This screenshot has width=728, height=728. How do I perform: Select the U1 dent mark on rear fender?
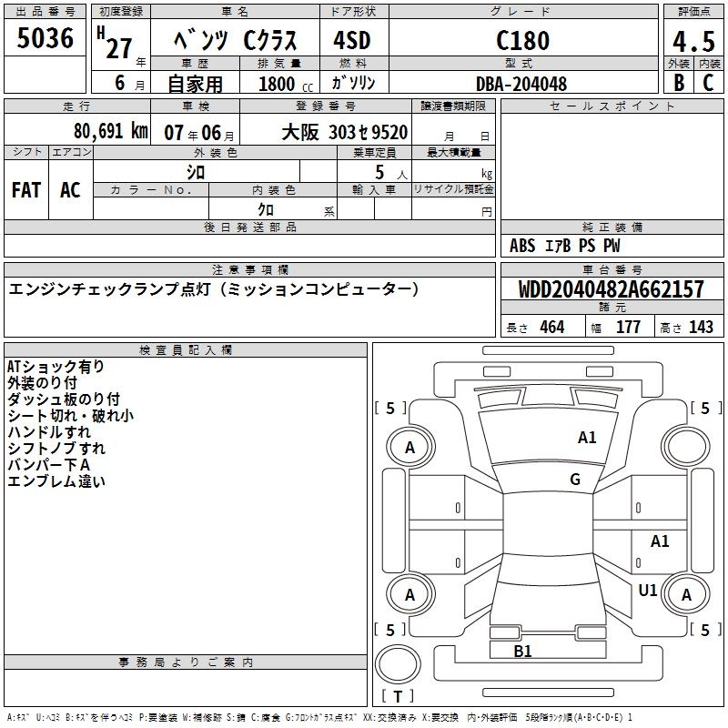[x=648, y=590]
